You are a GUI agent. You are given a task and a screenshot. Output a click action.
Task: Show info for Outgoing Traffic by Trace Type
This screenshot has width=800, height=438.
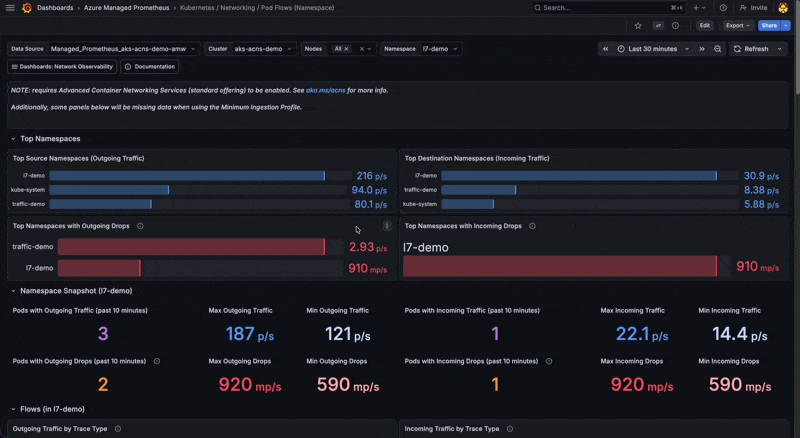118,429
